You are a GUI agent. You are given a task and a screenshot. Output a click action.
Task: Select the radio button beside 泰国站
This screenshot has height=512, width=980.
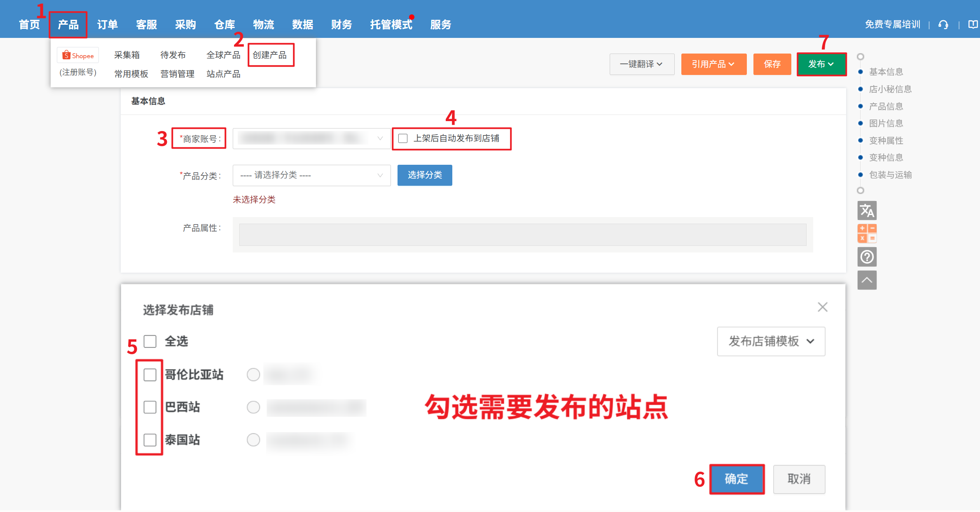[253, 440]
